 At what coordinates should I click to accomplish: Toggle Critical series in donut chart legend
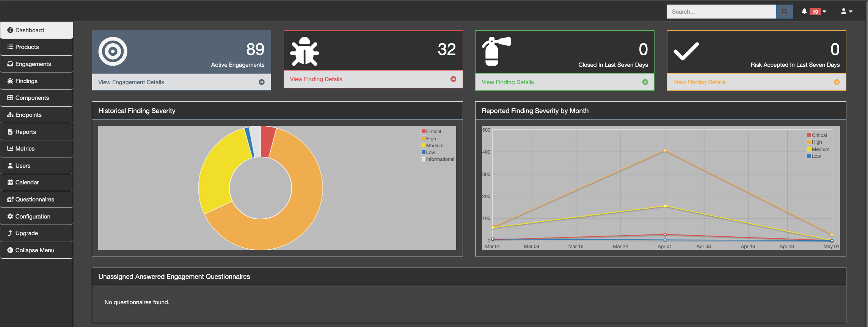(433, 132)
